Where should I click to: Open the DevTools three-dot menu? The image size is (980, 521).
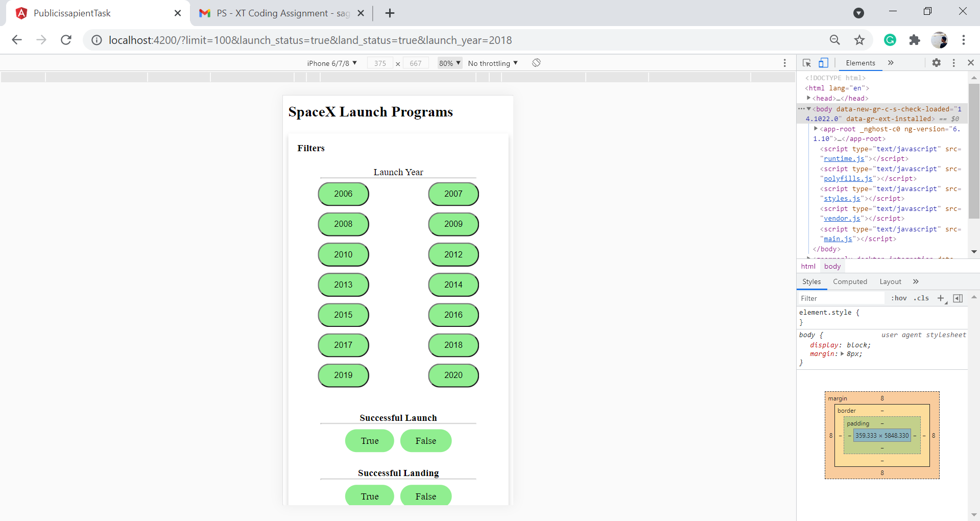[x=953, y=63]
